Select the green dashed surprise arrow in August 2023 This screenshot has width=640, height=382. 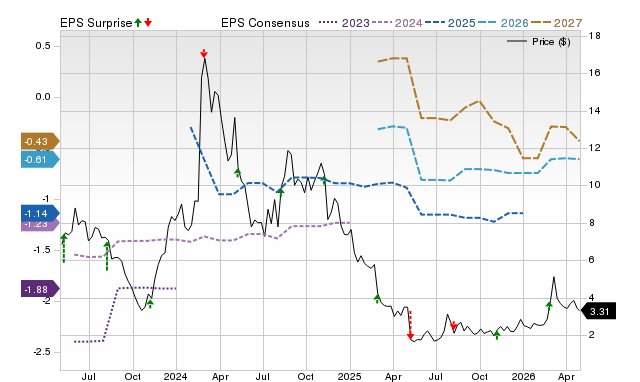[x=107, y=256]
